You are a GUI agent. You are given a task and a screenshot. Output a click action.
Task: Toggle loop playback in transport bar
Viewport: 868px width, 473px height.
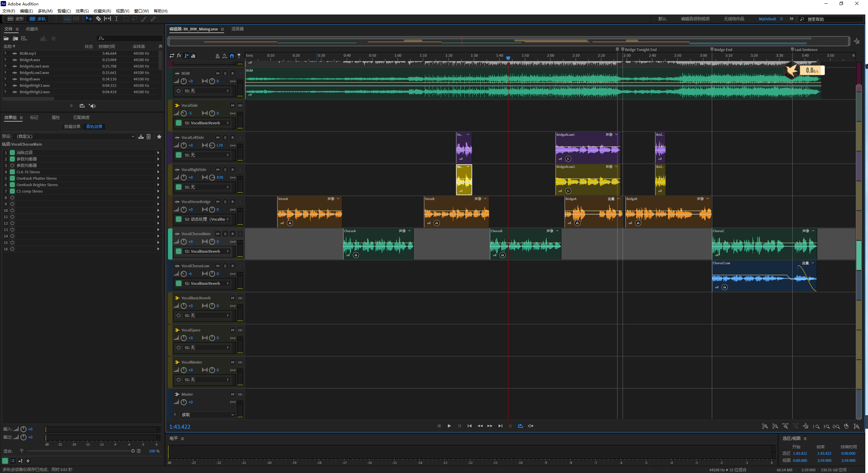click(x=521, y=426)
